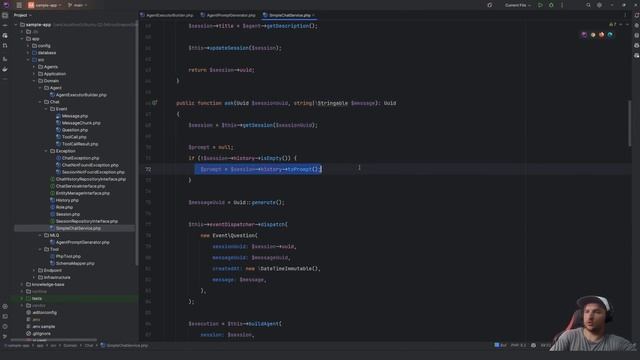Click the Debug bug icon in the toolbar
640x360 pixels.
tap(551, 5)
